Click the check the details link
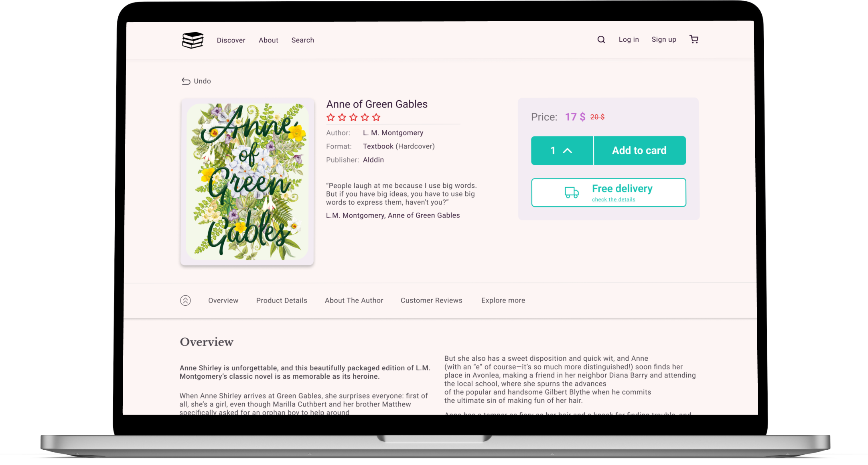Viewport: 868px width, 465px height. point(614,199)
